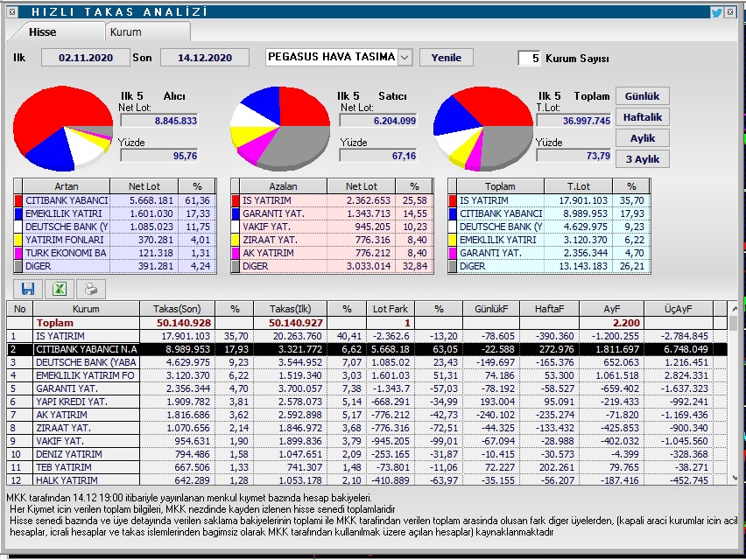Click blue swatch beside GARANTI YAT. seller
Screen dimensions: 746x560
pos(235,213)
